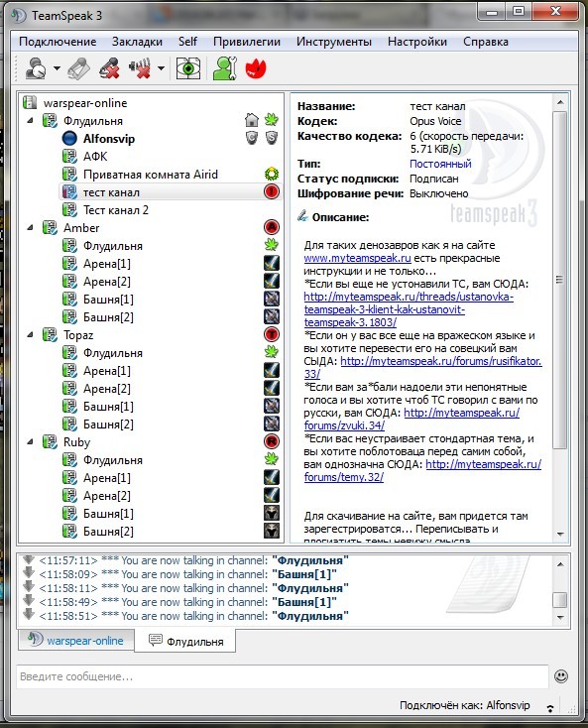Open the Self menu

187,42
